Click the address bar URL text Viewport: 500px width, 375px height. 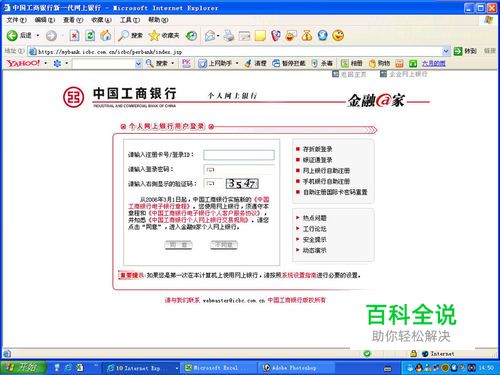(110, 52)
